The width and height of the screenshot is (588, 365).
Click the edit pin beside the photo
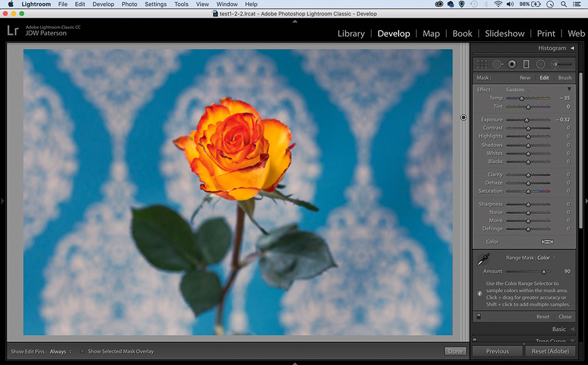[463, 118]
